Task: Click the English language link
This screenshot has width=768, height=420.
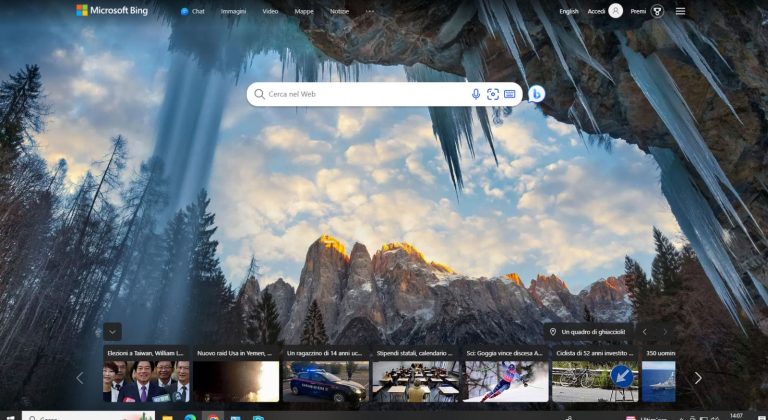Action: [569, 11]
